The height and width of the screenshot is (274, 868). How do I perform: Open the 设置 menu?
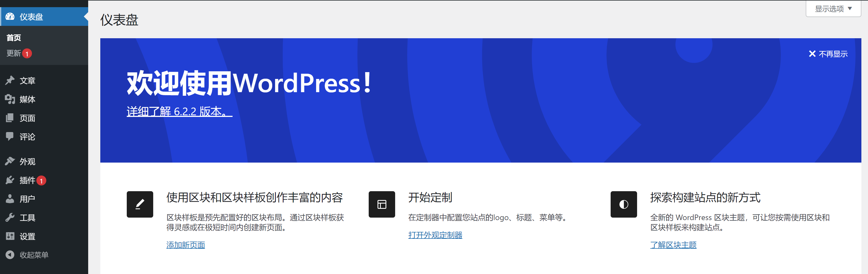pyautogui.click(x=44, y=236)
